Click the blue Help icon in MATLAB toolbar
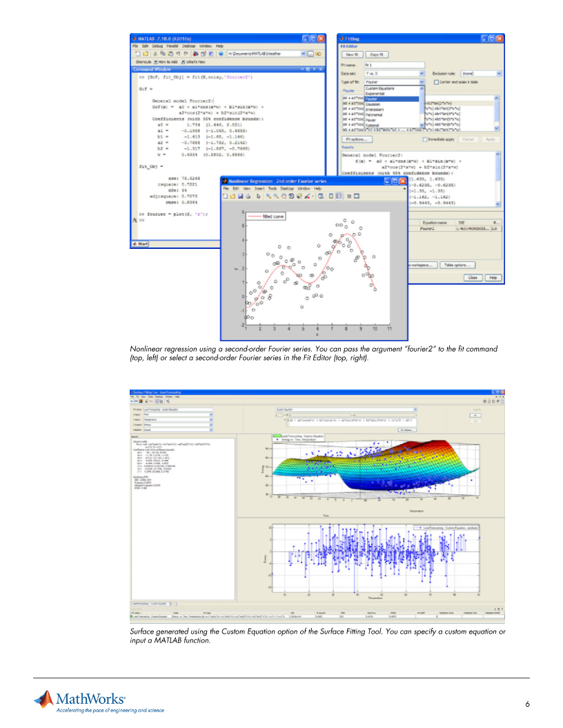563x728 pixels. pos(221,54)
